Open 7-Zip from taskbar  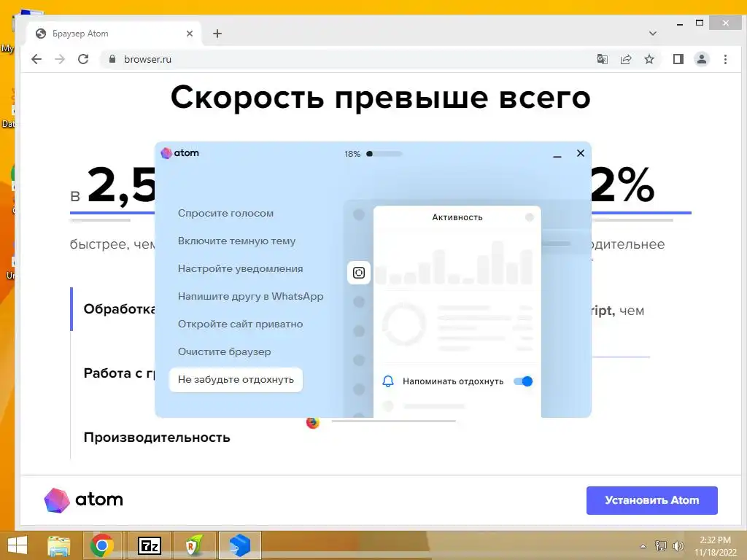[149, 545]
